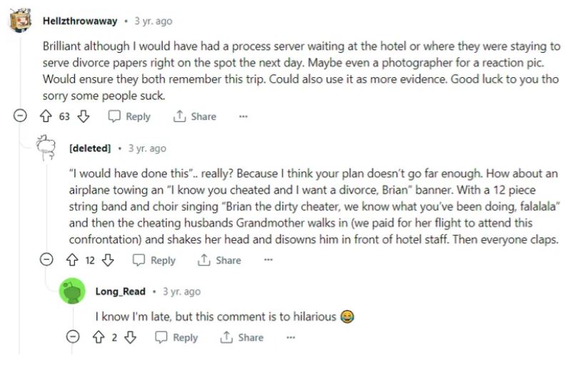The height and width of the screenshot is (365, 588).
Task: Collapse Hellzthrowaway's comment thread
Action: tap(21, 116)
